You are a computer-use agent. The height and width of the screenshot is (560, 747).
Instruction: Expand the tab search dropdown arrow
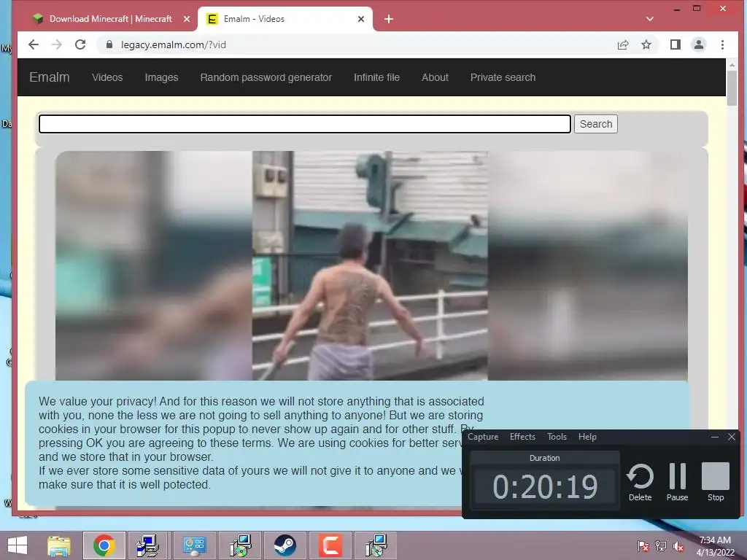[x=650, y=19]
